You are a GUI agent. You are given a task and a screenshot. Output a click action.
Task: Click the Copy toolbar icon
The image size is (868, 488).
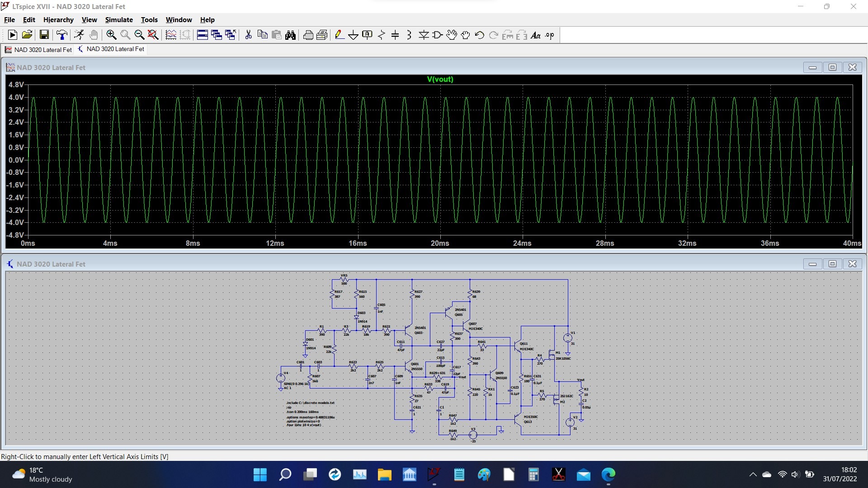pyautogui.click(x=262, y=35)
